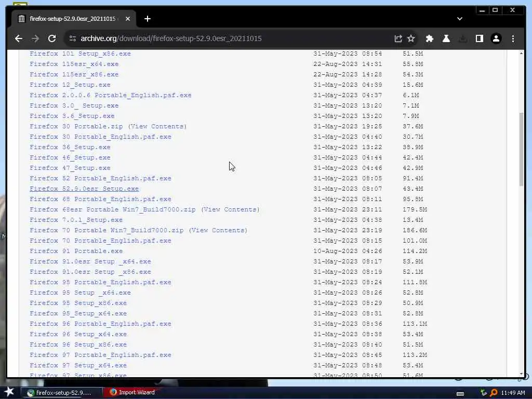The height and width of the screenshot is (399, 532).
Task: Share this page icon in address bar
Action: pyautogui.click(x=398, y=38)
